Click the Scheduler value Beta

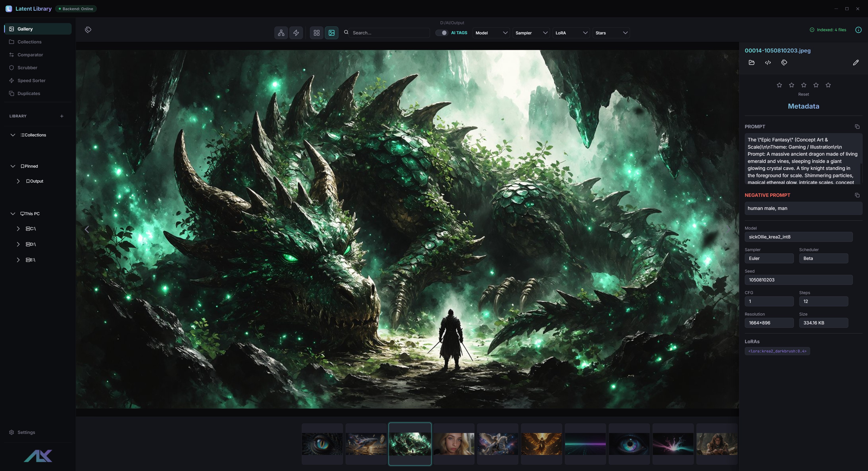[x=823, y=258]
